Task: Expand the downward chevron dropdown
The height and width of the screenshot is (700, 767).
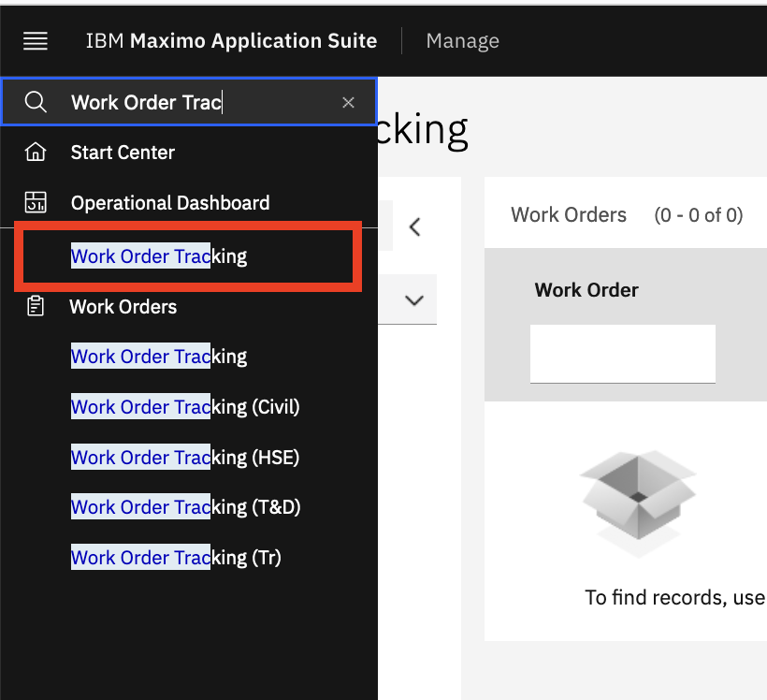Action: 414,300
